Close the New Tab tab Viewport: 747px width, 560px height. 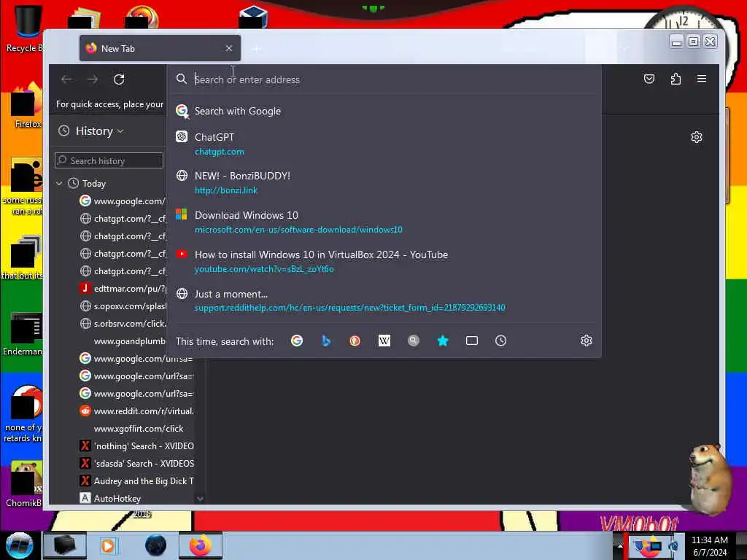(229, 48)
